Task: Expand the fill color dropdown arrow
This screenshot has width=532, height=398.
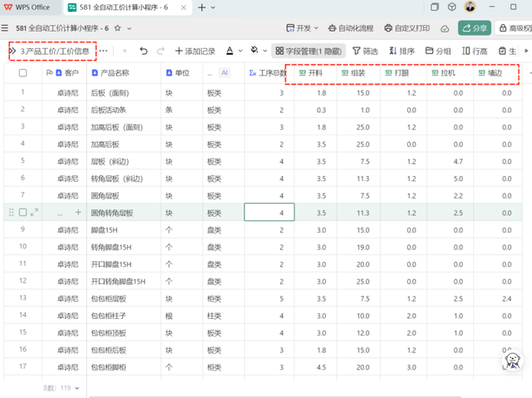Action: [x=265, y=52]
